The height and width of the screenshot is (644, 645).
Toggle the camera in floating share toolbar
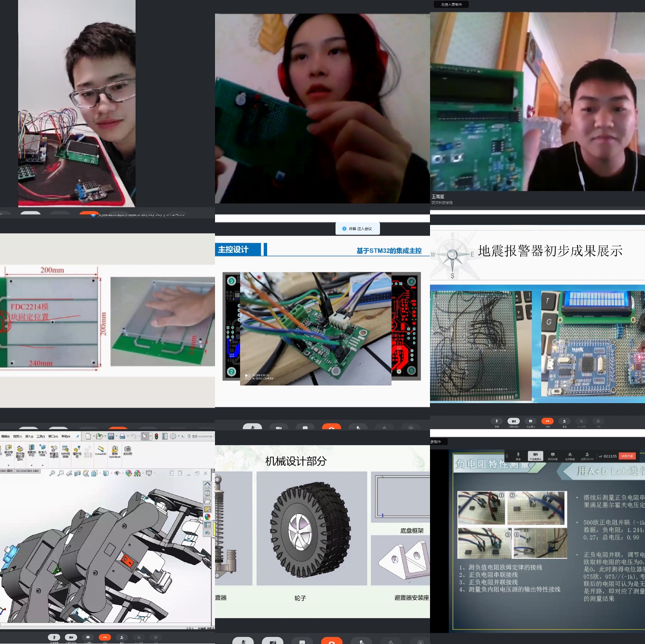[535, 455]
